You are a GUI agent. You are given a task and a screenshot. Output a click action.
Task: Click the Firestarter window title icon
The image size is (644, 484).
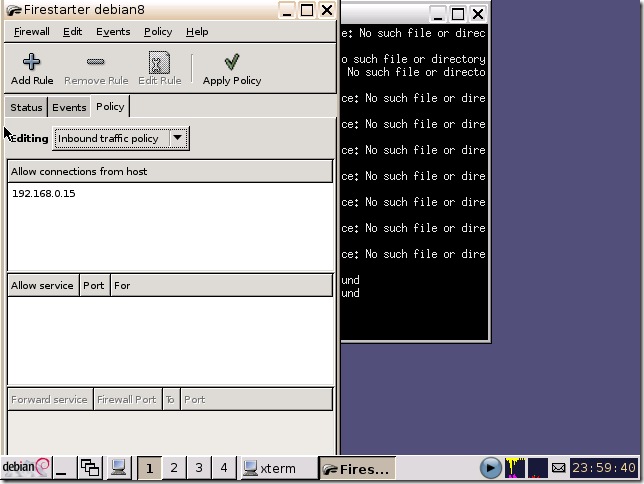point(14,10)
